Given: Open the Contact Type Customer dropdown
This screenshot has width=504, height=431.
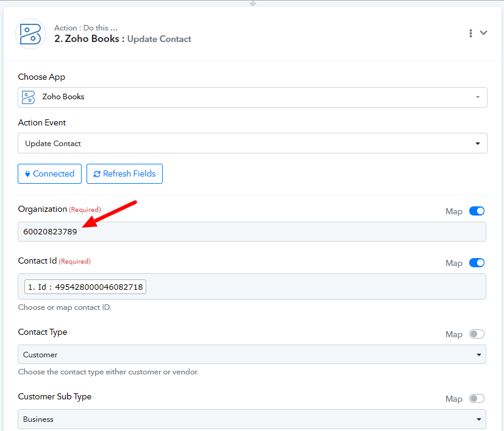Looking at the screenshot, I should click(x=252, y=354).
